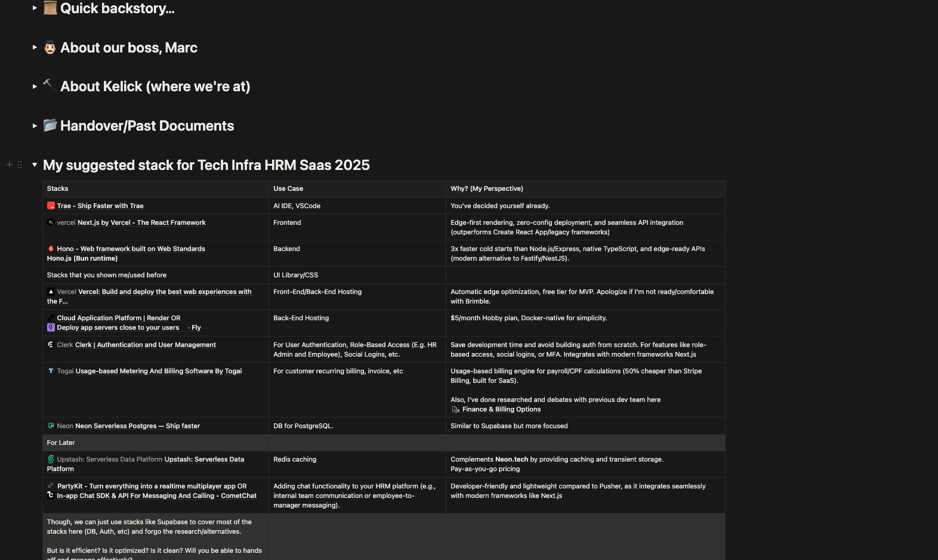Click the Clerk favicon icon
938x560 pixels.
click(51, 345)
